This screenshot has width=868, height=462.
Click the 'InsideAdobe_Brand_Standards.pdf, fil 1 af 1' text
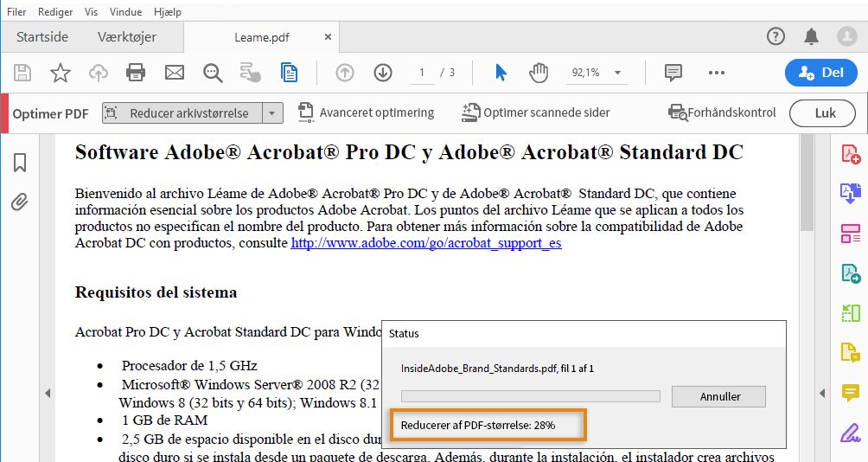click(x=497, y=369)
